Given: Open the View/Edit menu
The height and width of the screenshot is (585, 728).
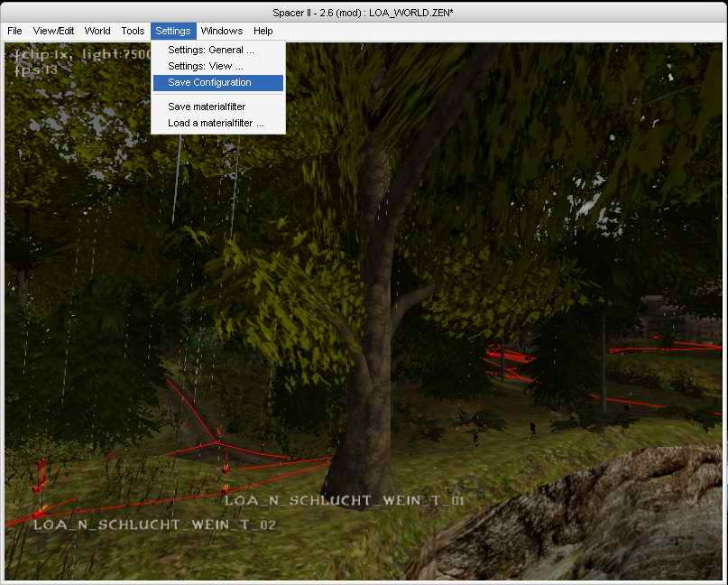Looking at the screenshot, I should 52,31.
